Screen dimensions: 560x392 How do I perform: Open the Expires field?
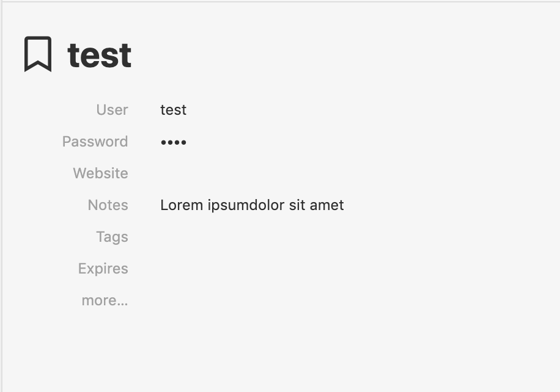pyautogui.click(x=103, y=268)
